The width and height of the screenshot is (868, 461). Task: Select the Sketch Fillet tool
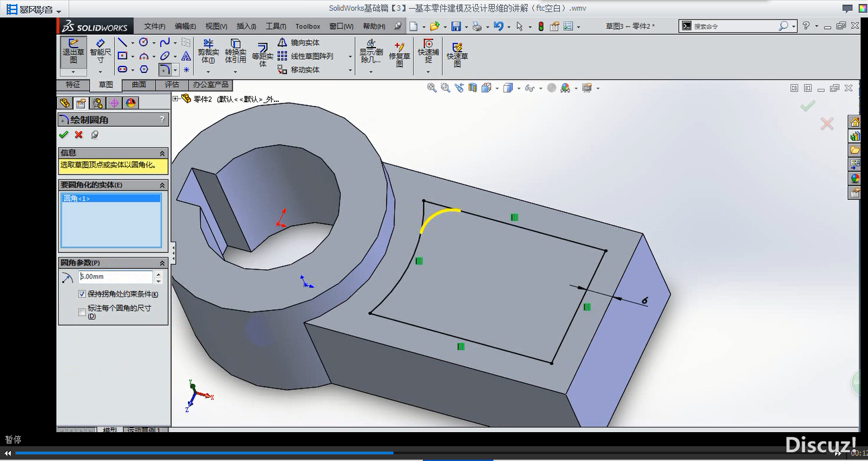164,70
